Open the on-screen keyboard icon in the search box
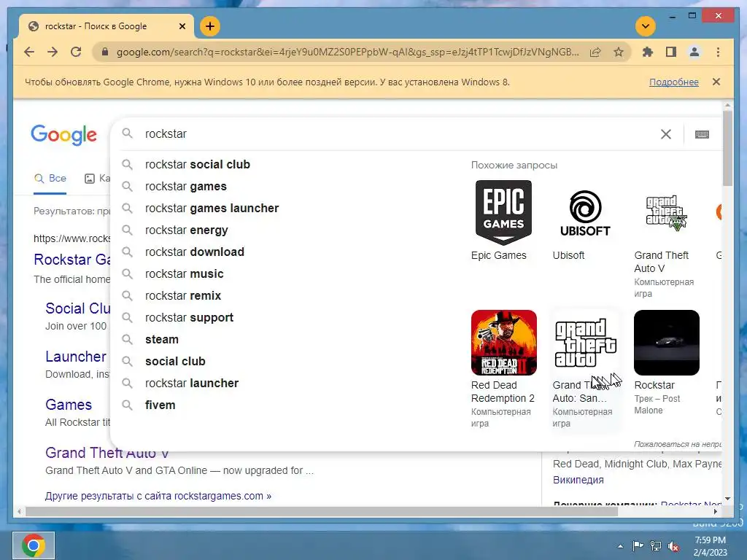Viewport: 747px width, 560px height. coord(702,134)
